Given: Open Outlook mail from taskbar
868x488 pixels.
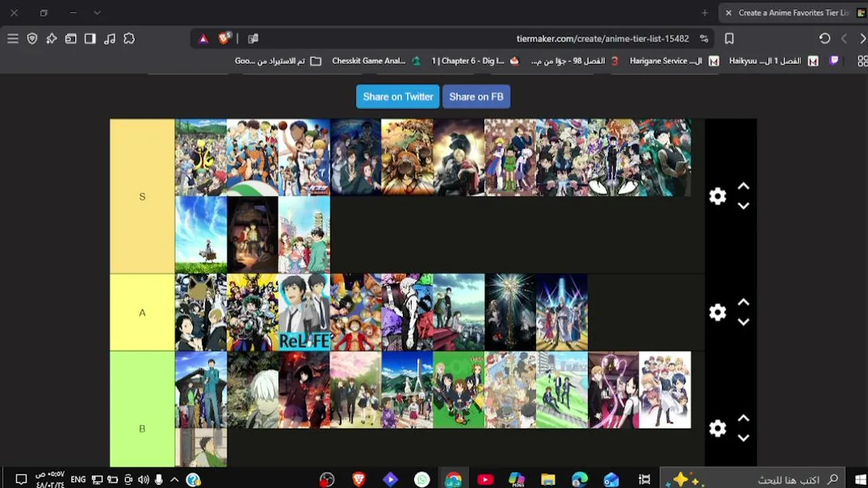Looking at the screenshot, I should pyautogui.click(x=611, y=480).
